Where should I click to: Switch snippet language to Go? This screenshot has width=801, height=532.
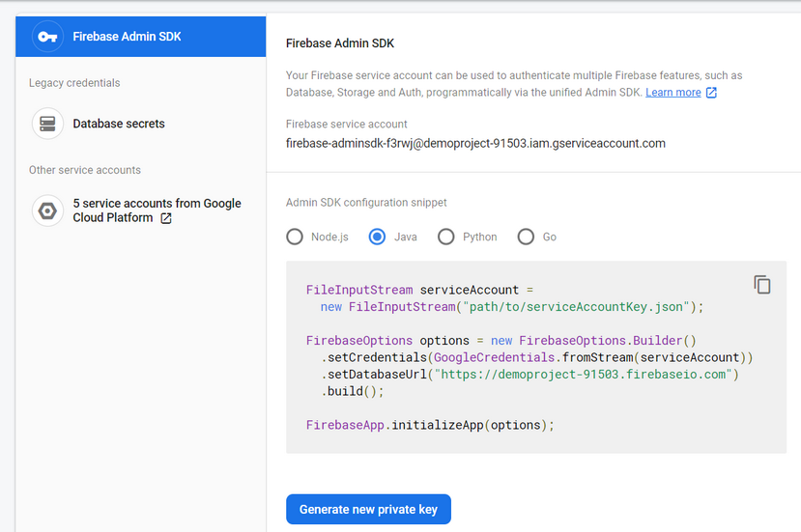pyautogui.click(x=526, y=237)
